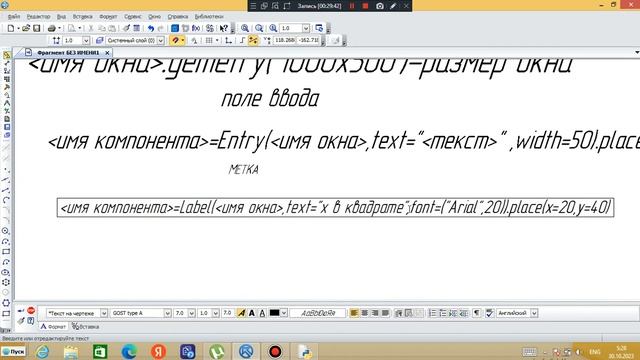Cut selection with the scissors icon

91,28
